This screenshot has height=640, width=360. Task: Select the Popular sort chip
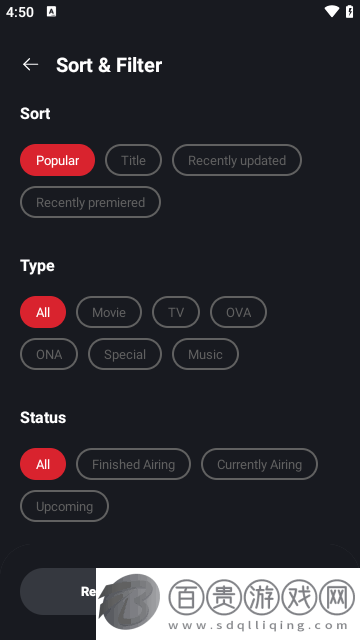coord(58,160)
